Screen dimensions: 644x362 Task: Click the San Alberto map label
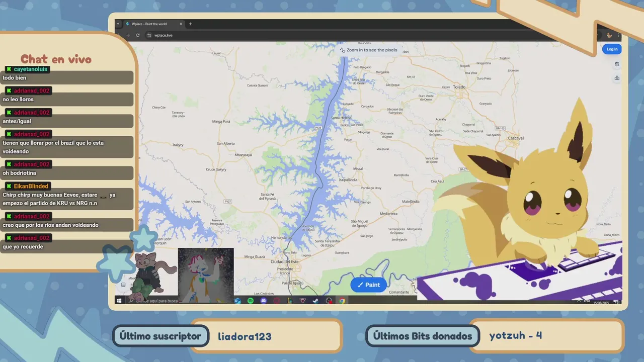(225, 143)
